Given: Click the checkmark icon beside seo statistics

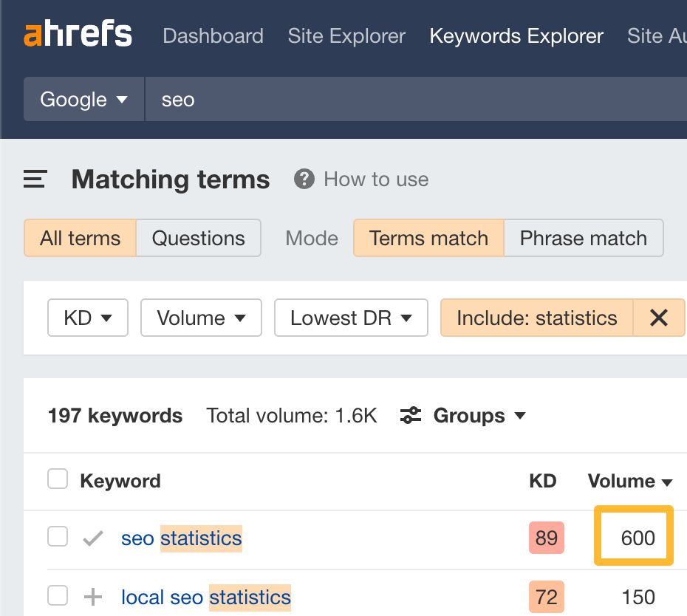Looking at the screenshot, I should click(93, 538).
